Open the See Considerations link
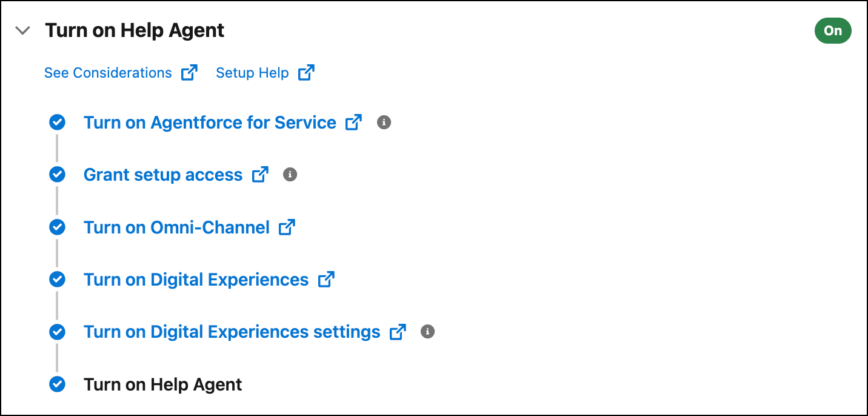This screenshot has width=868, height=416. coord(108,73)
